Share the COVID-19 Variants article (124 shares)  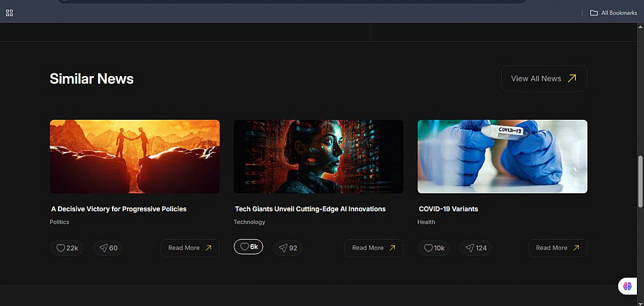[x=476, y=248]
